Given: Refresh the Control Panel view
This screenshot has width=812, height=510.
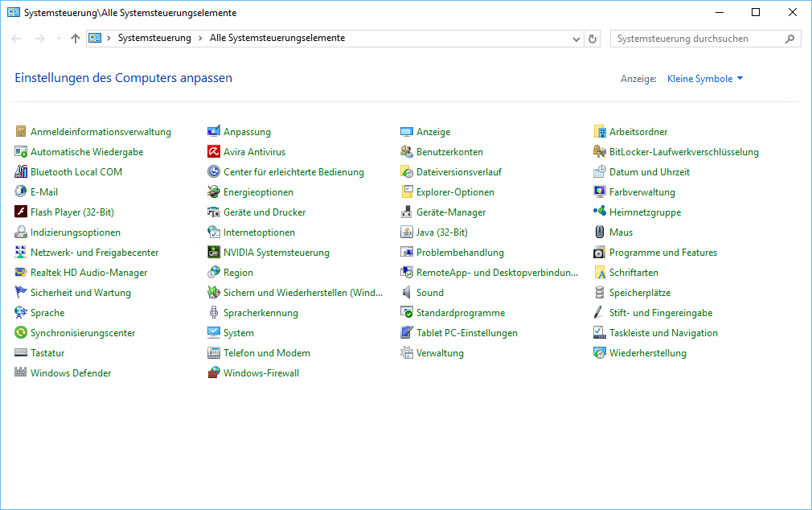Looking at the screenshot, I should [x=593, y=39].
